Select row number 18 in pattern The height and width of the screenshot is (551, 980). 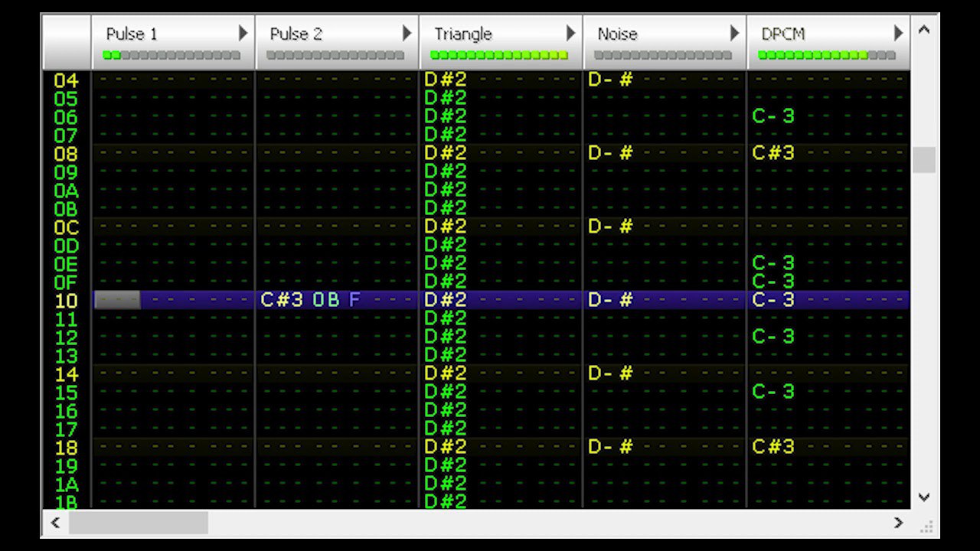[66, 448]
